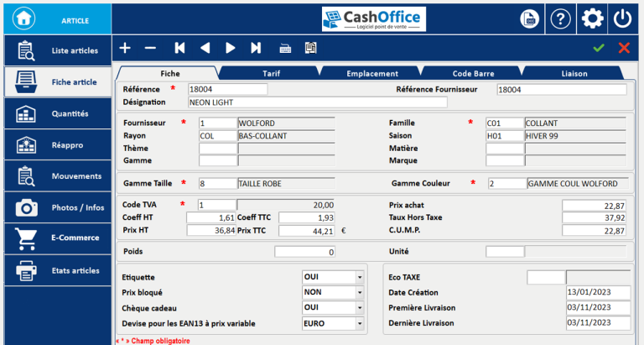This screenshot has height=345, width=644.
Task: Click the plus icon to add an article
Action: pyautogui.click(x=125, y=48)
